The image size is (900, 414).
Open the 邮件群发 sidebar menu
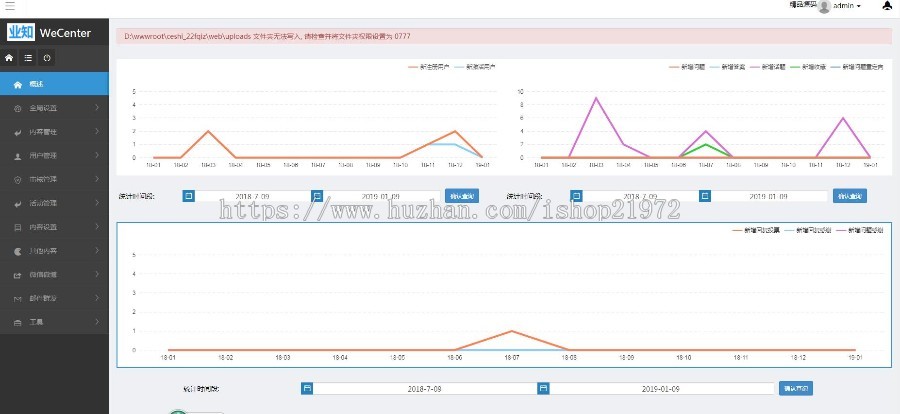54,299
